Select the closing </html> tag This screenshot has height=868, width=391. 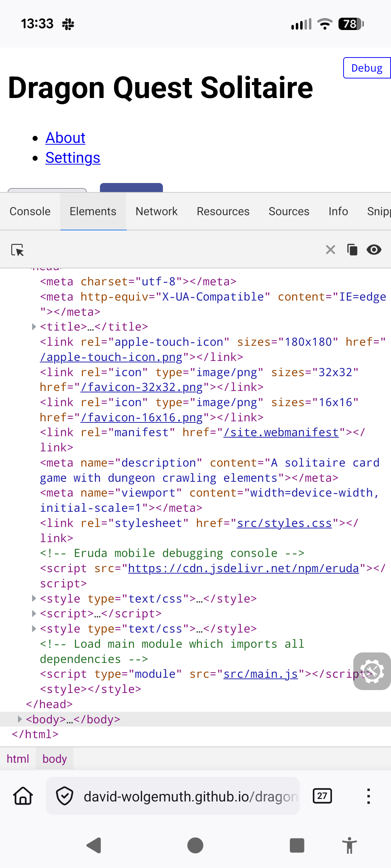[35, 735]
